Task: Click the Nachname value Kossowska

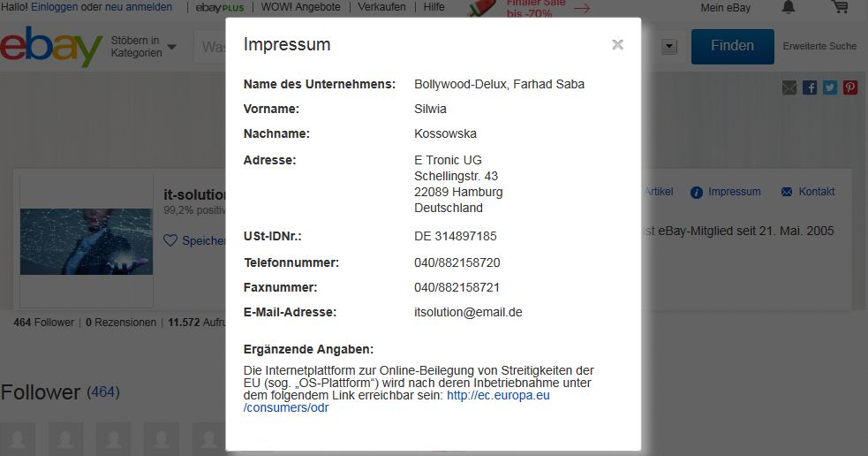Action: [x=445, y=133]
